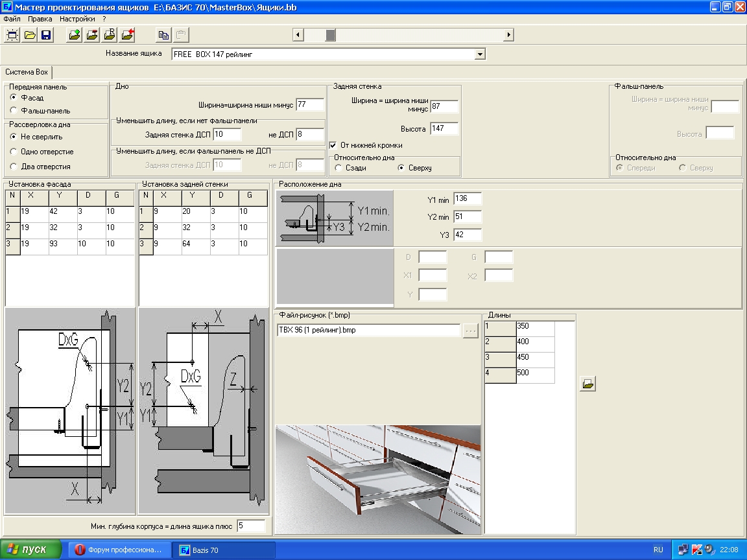Open the Файл menu
Screen dimensions: 747x560
12,19
